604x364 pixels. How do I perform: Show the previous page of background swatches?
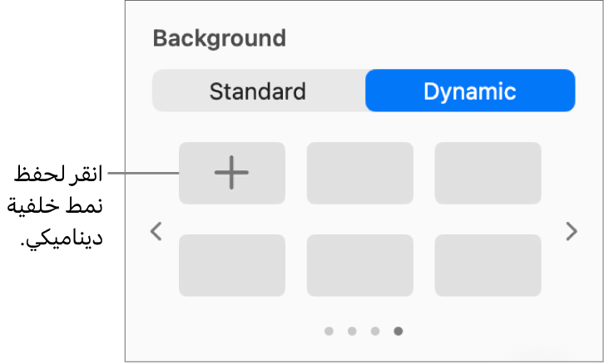click(156, 232)
